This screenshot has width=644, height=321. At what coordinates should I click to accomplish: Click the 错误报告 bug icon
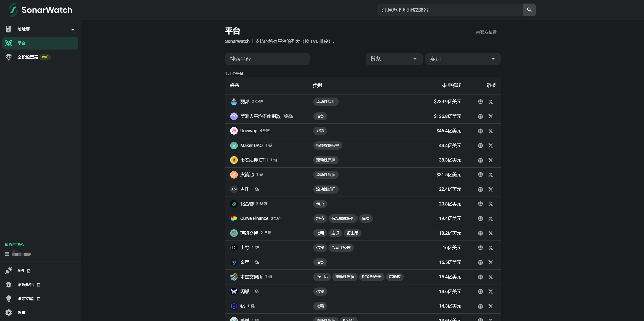[x=9, y=284]
